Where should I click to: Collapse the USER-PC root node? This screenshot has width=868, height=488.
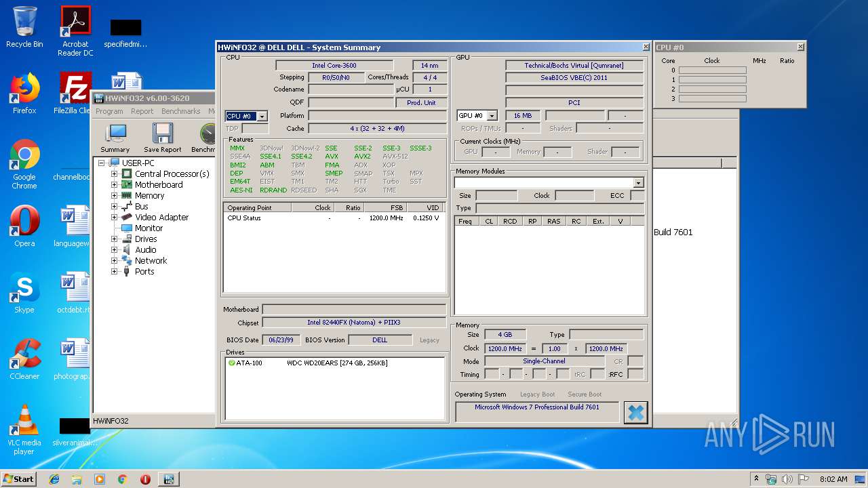pos(102,163)
